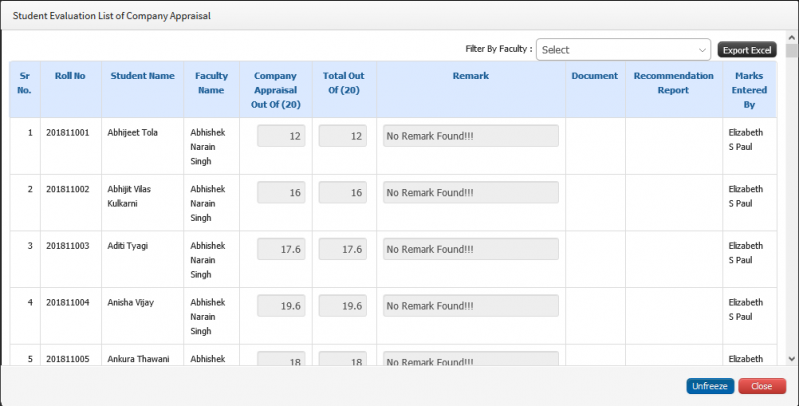This screenshot has height=406, width=799.
Task: Click Aditi Tyagi's Company Appraisal field showing 17.6
Action: (281, 249)
